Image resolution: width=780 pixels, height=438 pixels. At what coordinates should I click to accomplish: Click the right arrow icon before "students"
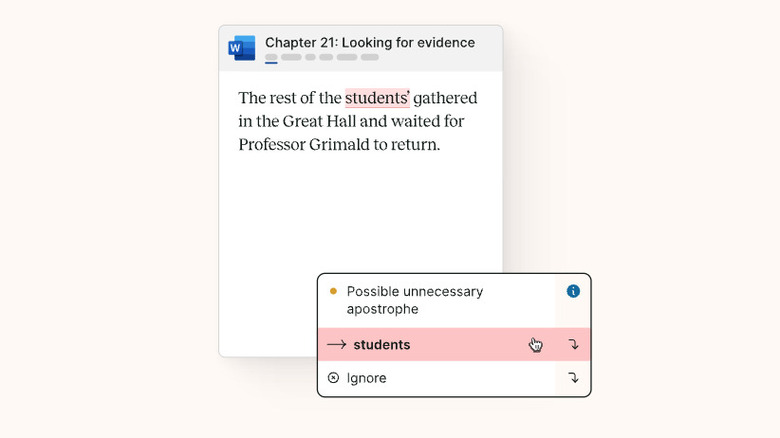point(337,345)
